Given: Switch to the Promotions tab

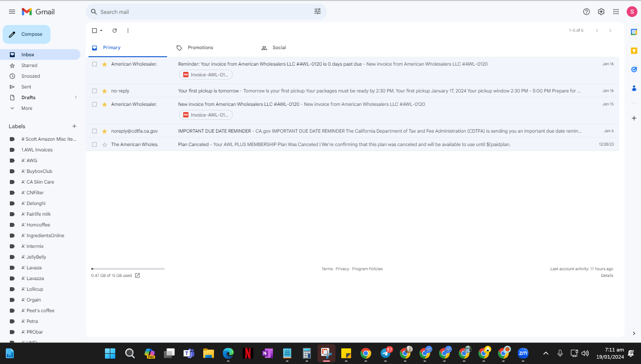Looking at the screenshot, I should (x=213, y=48).
